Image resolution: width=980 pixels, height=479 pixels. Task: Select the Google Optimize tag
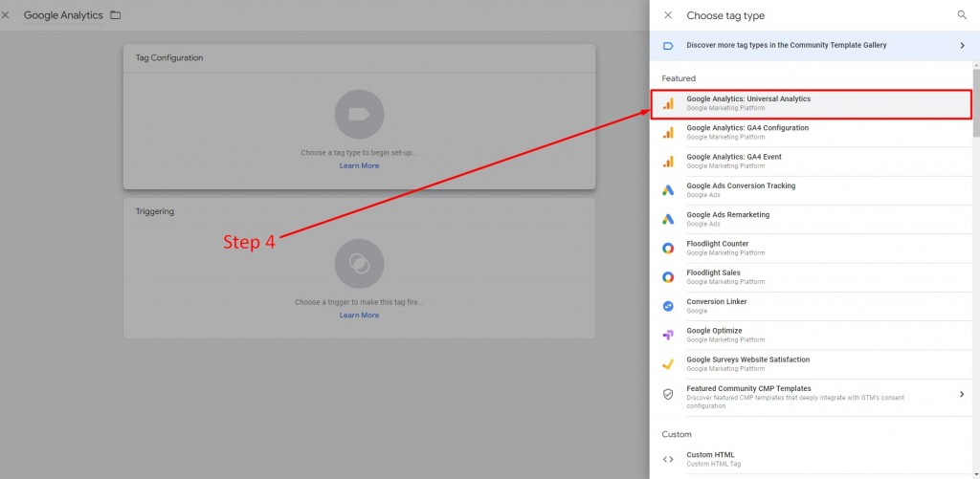point(812,336)
